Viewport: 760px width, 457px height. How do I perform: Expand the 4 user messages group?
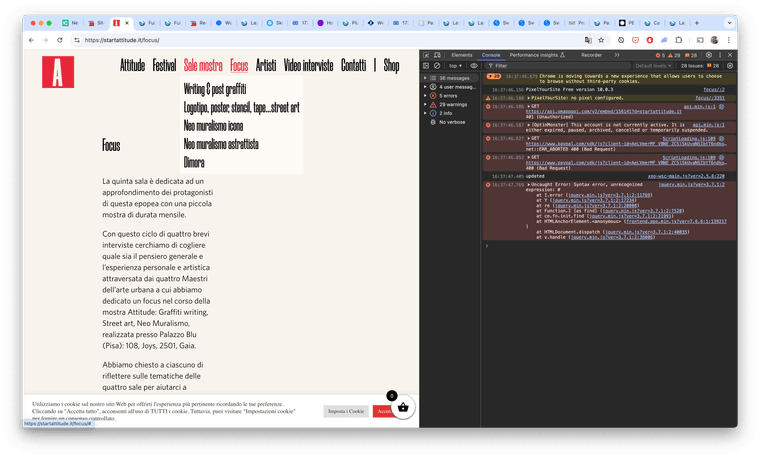point(425,87)
